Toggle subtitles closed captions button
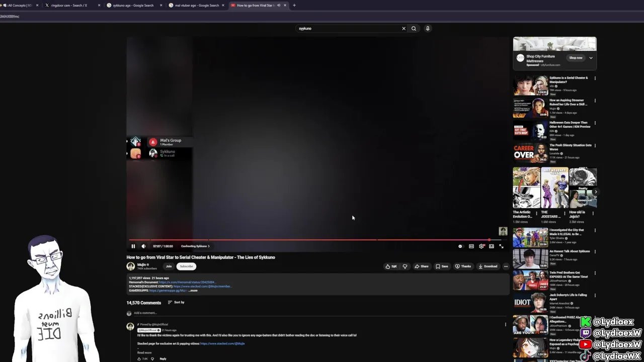 (x=471, y=246)
